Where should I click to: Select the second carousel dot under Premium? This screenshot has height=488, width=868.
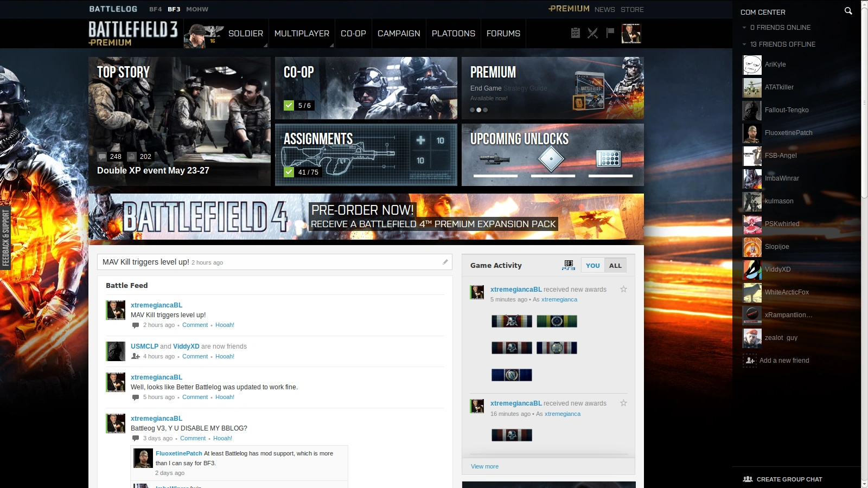(x=478, y=110)
